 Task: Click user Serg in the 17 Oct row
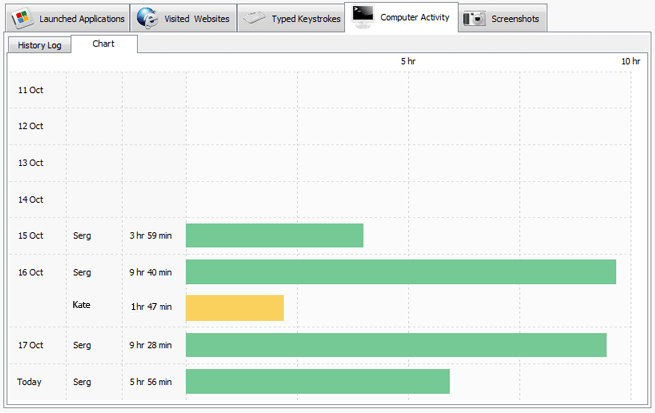82,345
